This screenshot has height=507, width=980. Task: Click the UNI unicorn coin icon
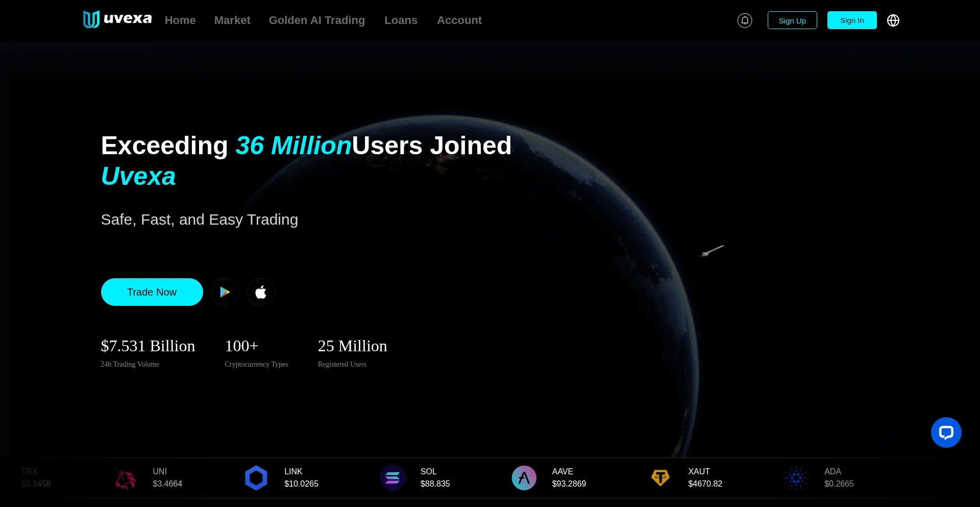(x=125, y=478)
